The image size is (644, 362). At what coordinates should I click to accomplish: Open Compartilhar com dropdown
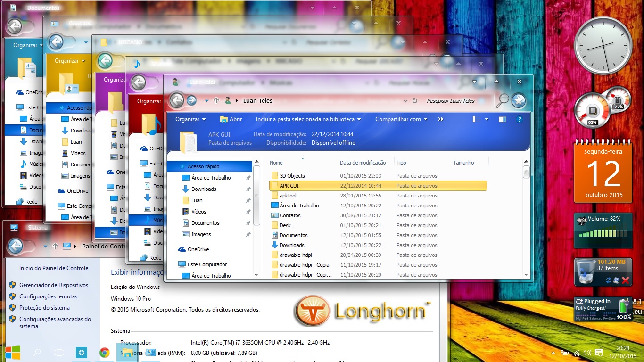pyautogui.click(x=401, y=119)
